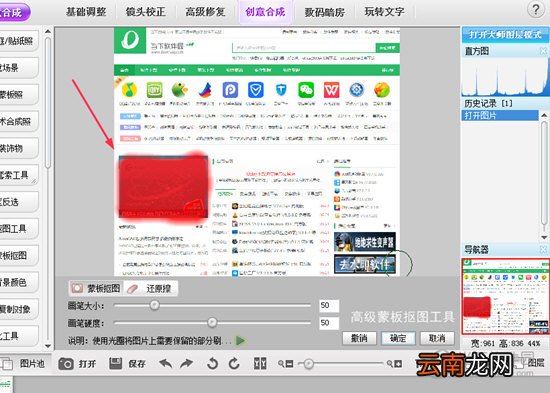
Task: Open the 创意合成 tab
Action: point(265,12)
